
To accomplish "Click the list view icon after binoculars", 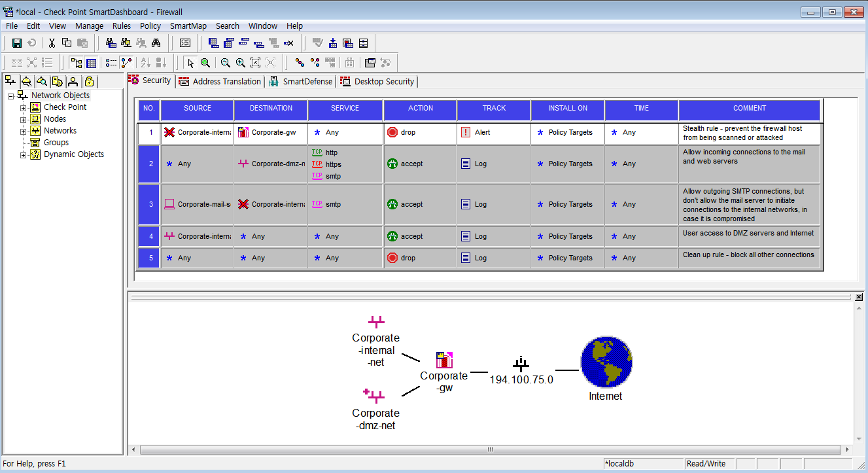I will [x=185, y=43].
